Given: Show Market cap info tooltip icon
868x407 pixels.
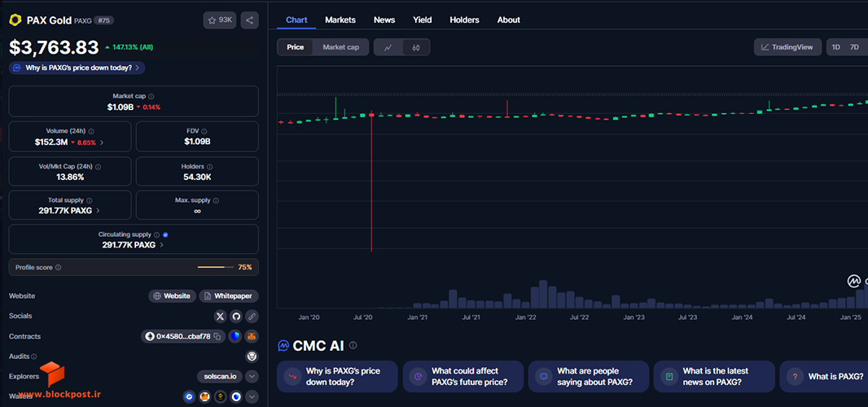Looking at the screenshot, I should (x=151, y=96).
